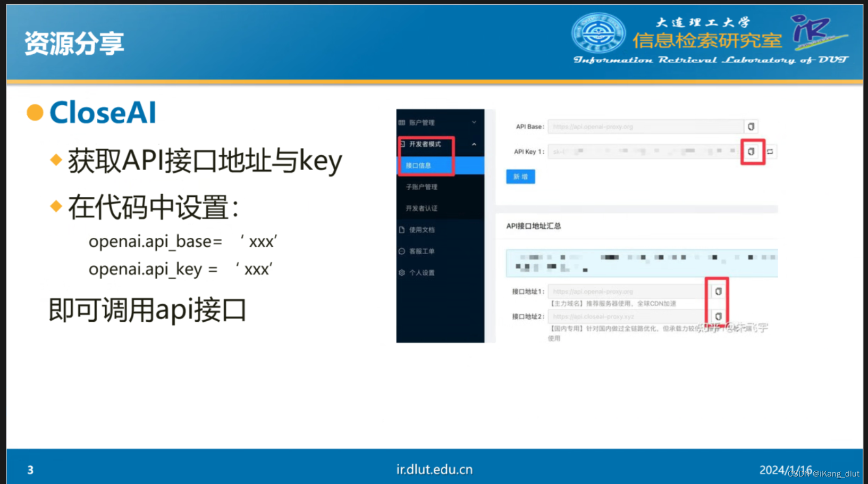
Task: Copy the 接口地址2 address
Action: click(718, 316)
